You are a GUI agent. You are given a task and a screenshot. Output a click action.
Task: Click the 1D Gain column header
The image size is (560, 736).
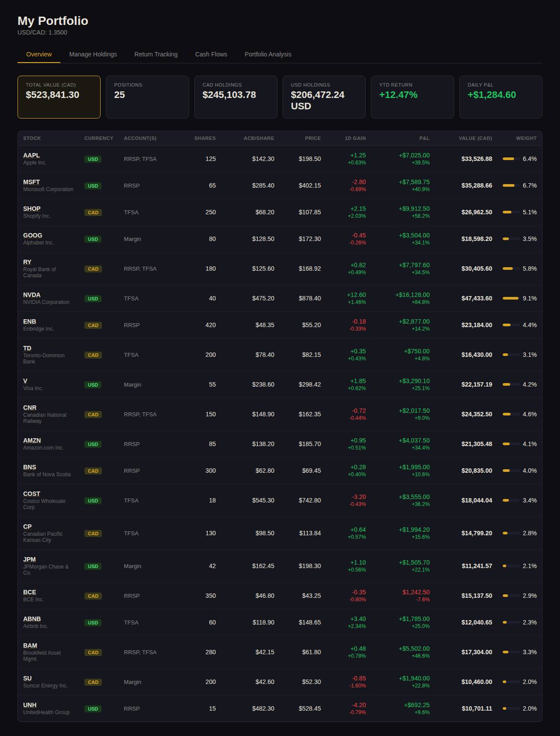pos(355,138)
